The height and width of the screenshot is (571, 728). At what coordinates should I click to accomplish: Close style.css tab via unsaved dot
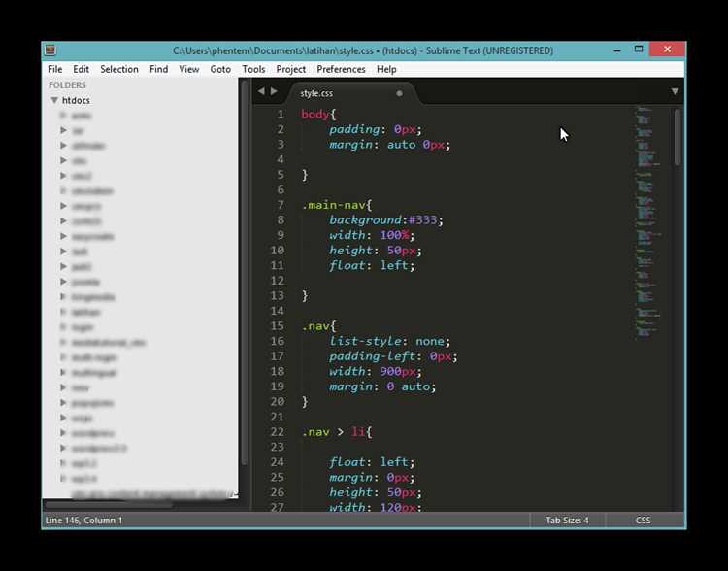[399, 93]
